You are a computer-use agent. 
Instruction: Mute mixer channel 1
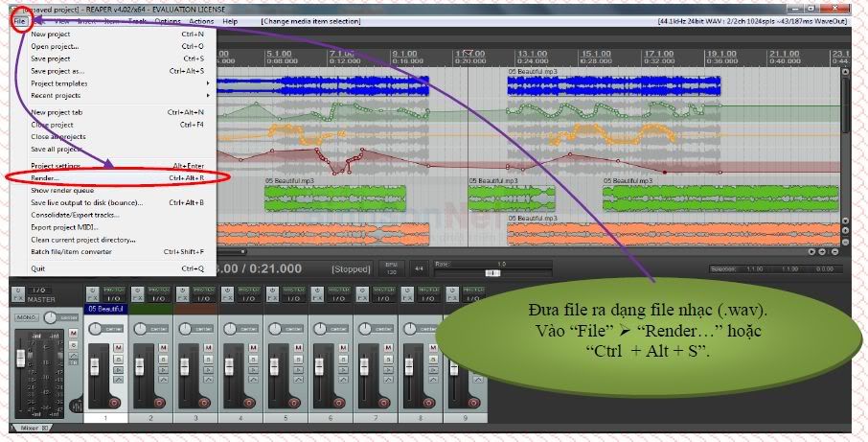click(117, 346)
